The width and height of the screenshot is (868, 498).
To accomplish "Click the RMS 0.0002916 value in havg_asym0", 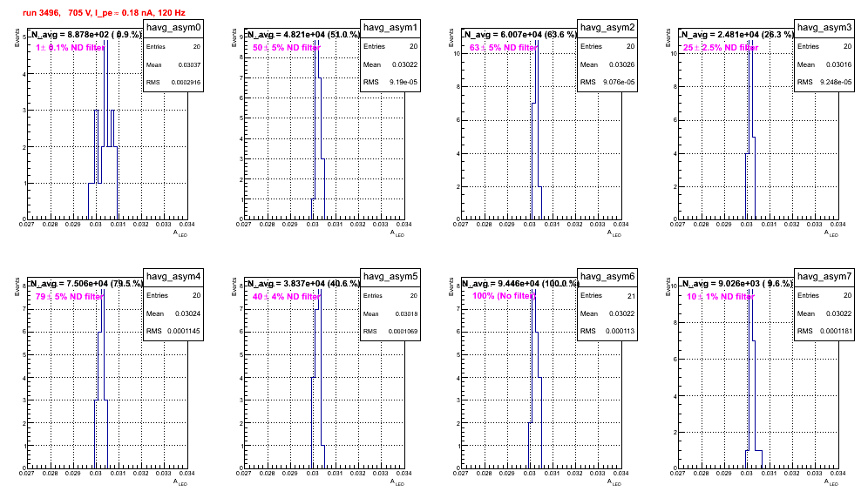I will (x=186, y=83).
